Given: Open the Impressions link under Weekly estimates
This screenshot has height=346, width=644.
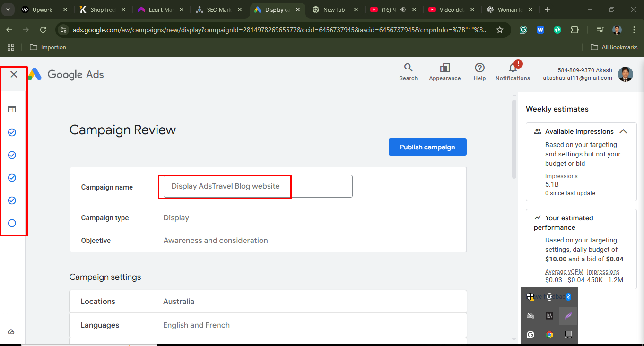Looking at the screenshot, I should [x=561, y=176].
